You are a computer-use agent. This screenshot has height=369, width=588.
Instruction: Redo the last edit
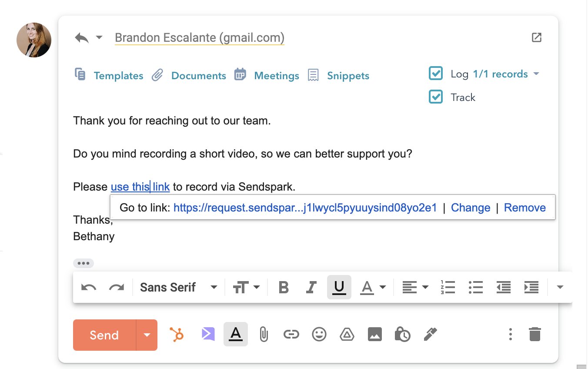tap(117, 287)
